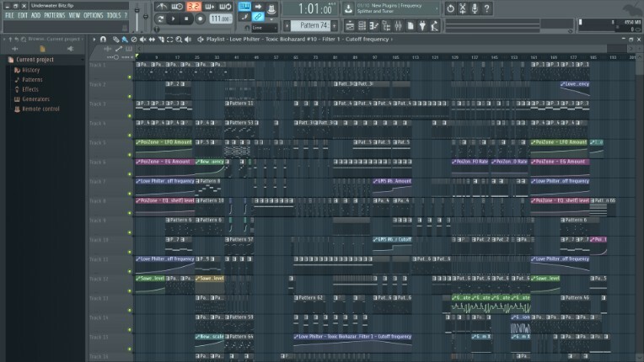Toggle the overdub recording icon
This screenshot has width=644, height=362.
[x=209, y=7]
